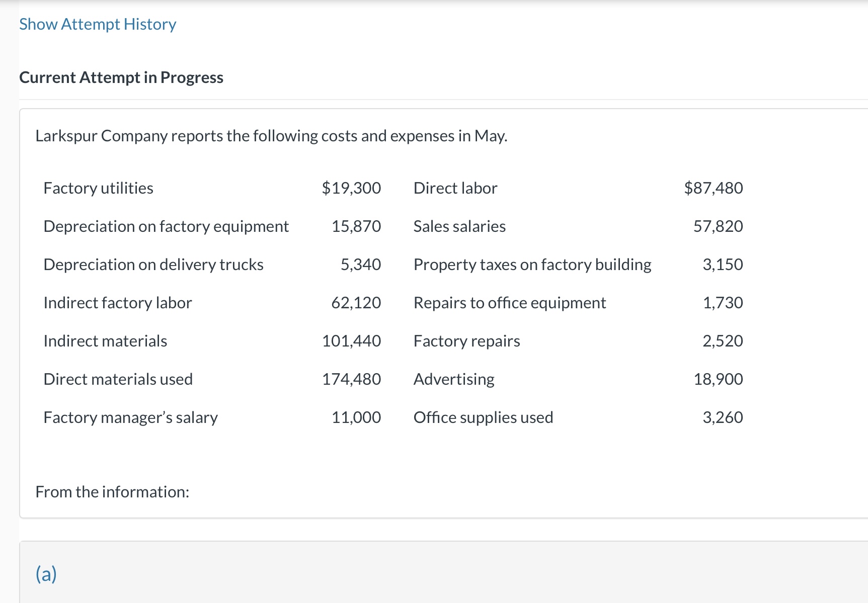This screenshot has height=603, width=868.
Task: Click the Larkspur Company problem statement text
Action: [x=271, y=136]
